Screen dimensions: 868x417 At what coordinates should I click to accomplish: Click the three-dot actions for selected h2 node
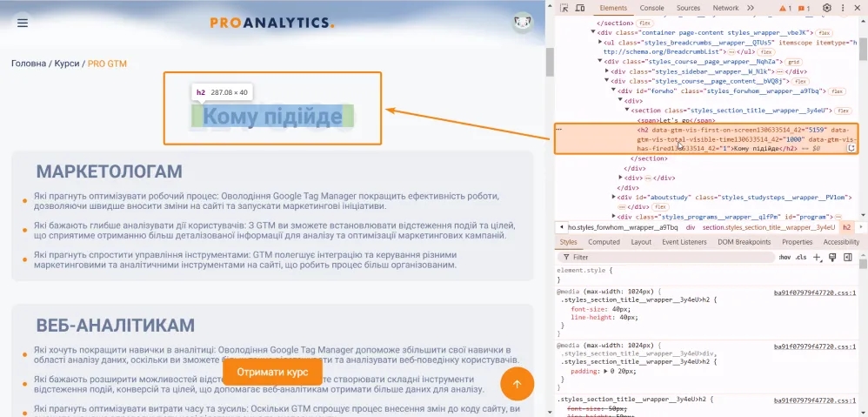click(x=558, y=129)
